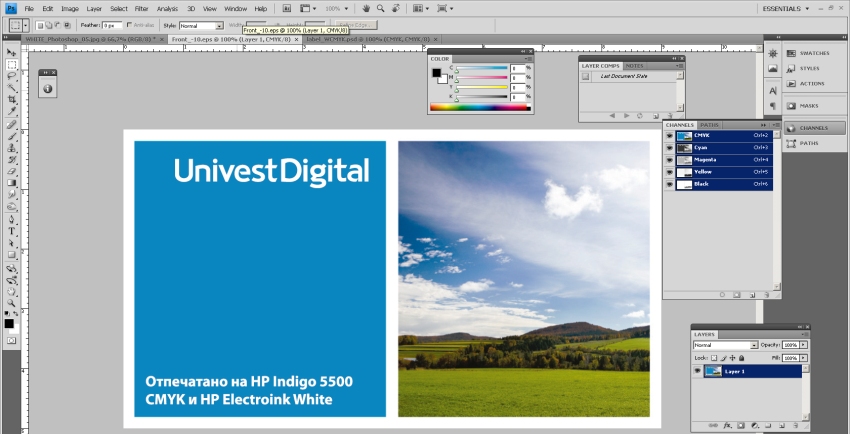
Task: Open the SWATCHES panel from dock
Action: point(814,53)
